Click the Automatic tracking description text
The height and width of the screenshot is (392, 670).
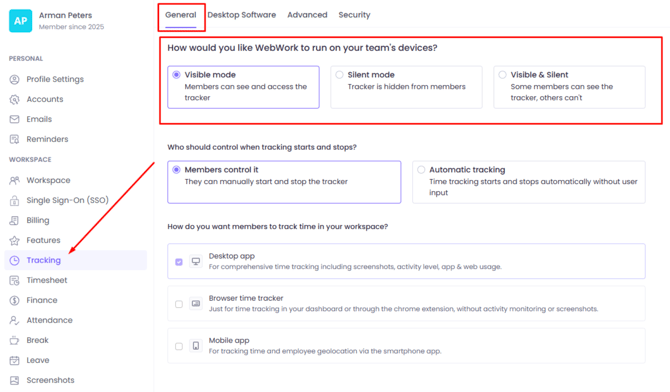pyautogui.click(x=533, y=187)
